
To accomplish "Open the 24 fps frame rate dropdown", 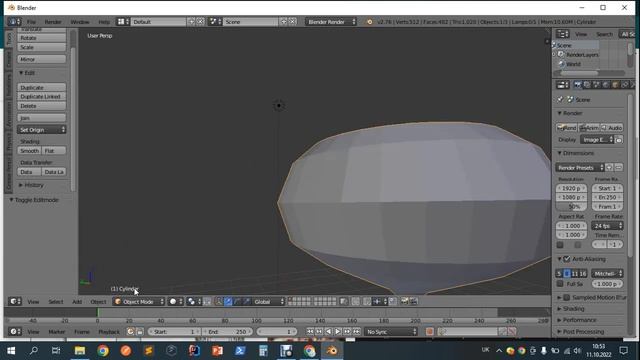I will [x=607, y=226].
